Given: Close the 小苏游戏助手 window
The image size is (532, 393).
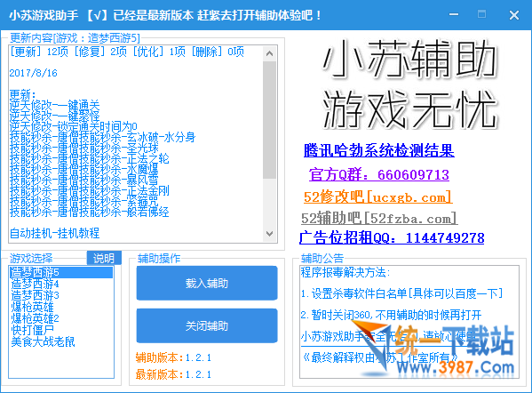Looking at the screenshot, I should pos(514,15).
